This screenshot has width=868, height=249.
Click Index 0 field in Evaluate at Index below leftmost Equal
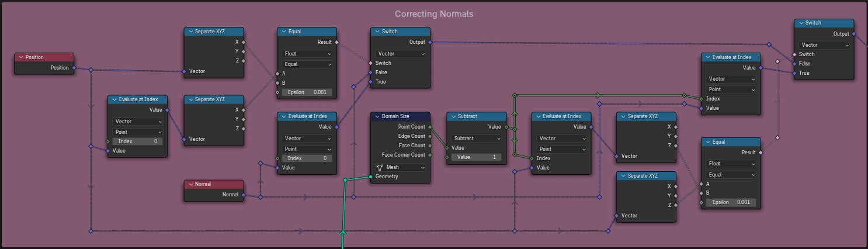[307, 158]
